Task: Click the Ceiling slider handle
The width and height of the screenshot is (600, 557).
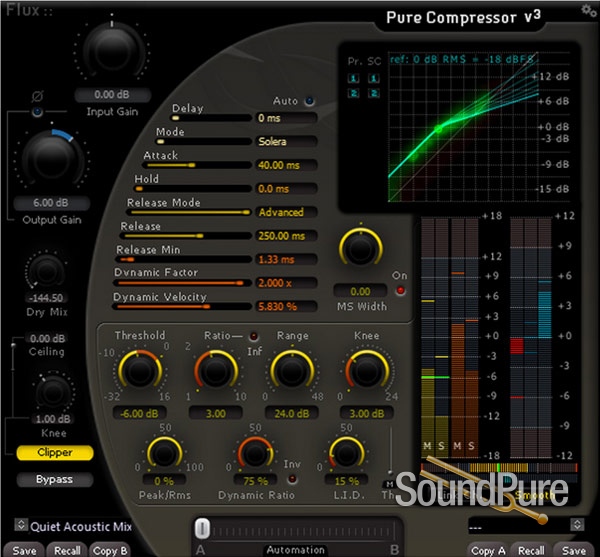Action: [13, 345]
